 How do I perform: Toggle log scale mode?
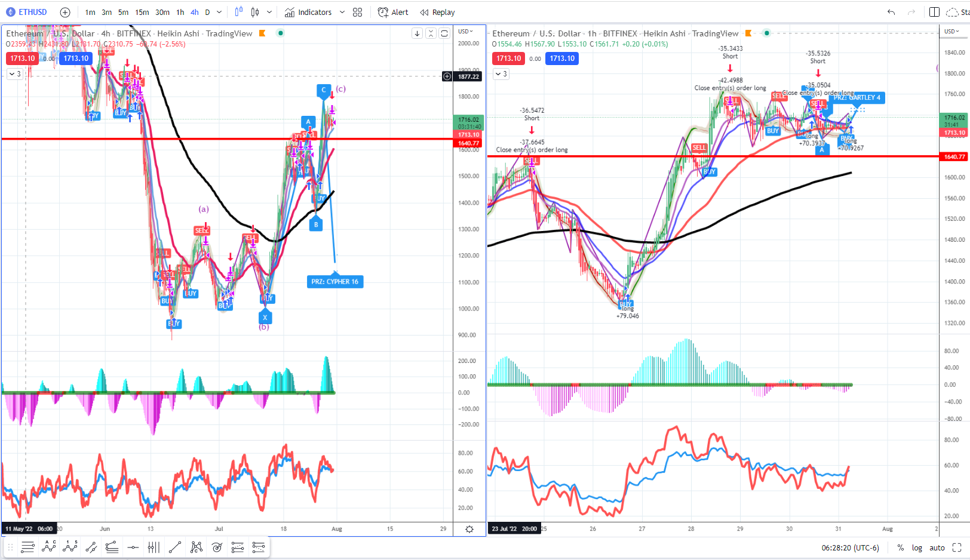917,547
